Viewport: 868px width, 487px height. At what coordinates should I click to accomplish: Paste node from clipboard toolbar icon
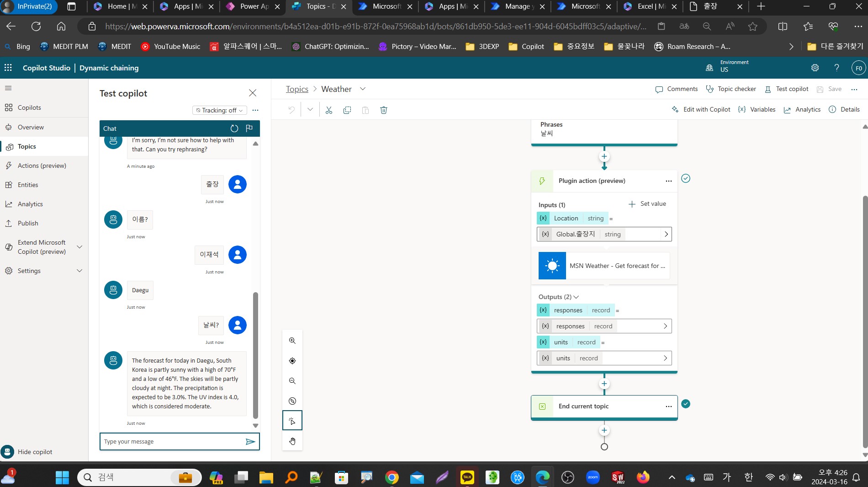click(365, 110)
